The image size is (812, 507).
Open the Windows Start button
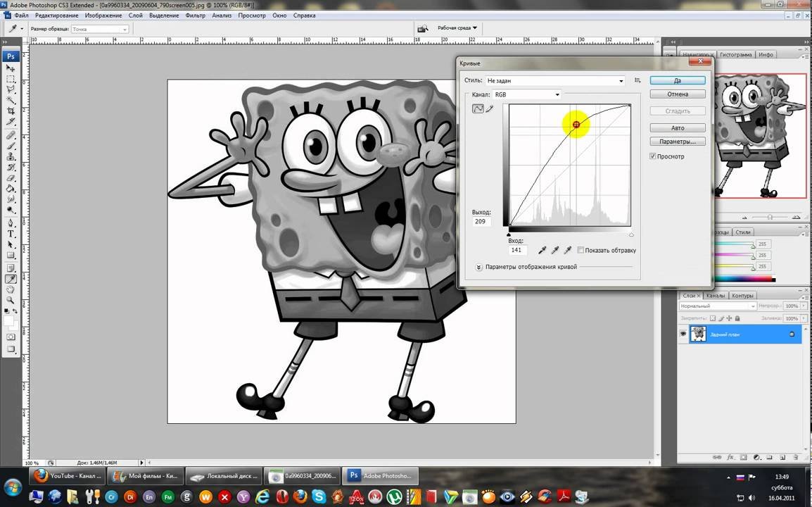(13, 488)
